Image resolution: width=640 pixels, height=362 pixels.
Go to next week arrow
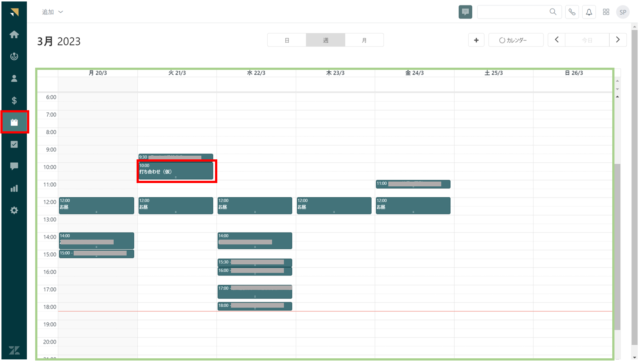pos(618,40)
